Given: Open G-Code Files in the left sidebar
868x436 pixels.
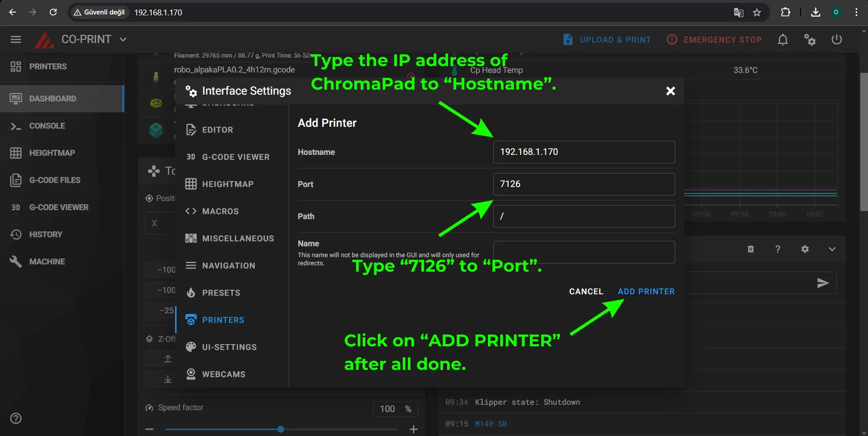Looking at the screenshot, I should pos(62,180).
